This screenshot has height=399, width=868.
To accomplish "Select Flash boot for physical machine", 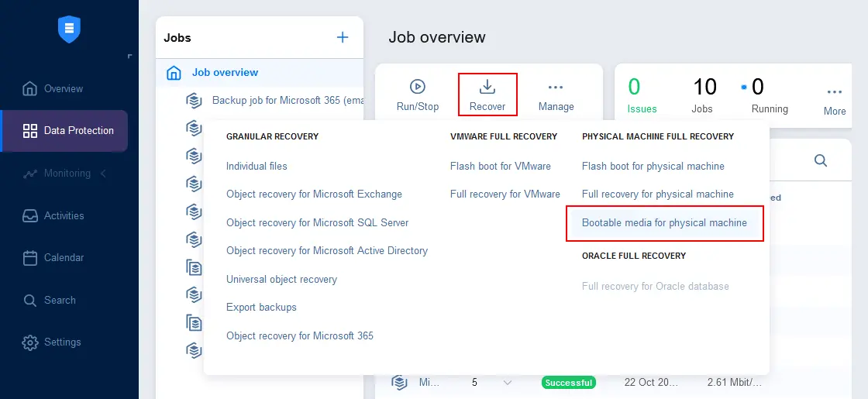I will (x=653, y=166).
